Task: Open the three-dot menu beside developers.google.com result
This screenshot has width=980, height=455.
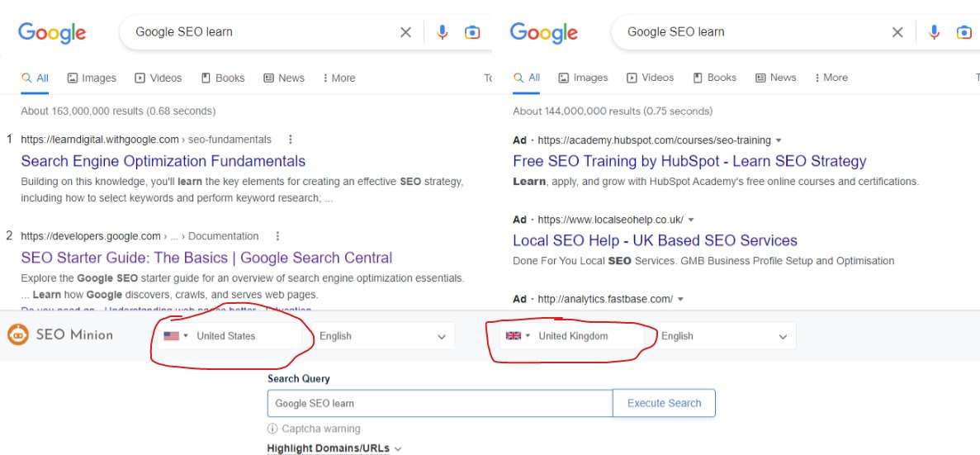Action: 277,236
